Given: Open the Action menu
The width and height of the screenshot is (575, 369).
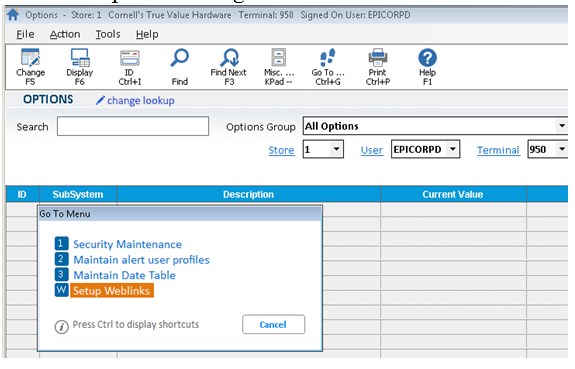Looking at the screenshot, I should 65,34.
